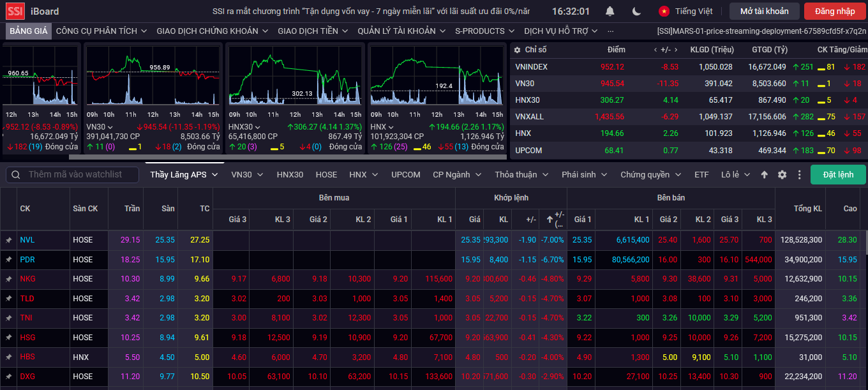Click the pin icon for NKG row

click(x=8, y=279)
